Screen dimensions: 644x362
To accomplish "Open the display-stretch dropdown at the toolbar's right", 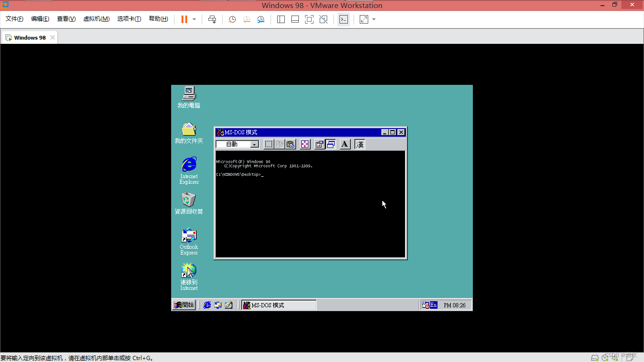I will point(374,19).
